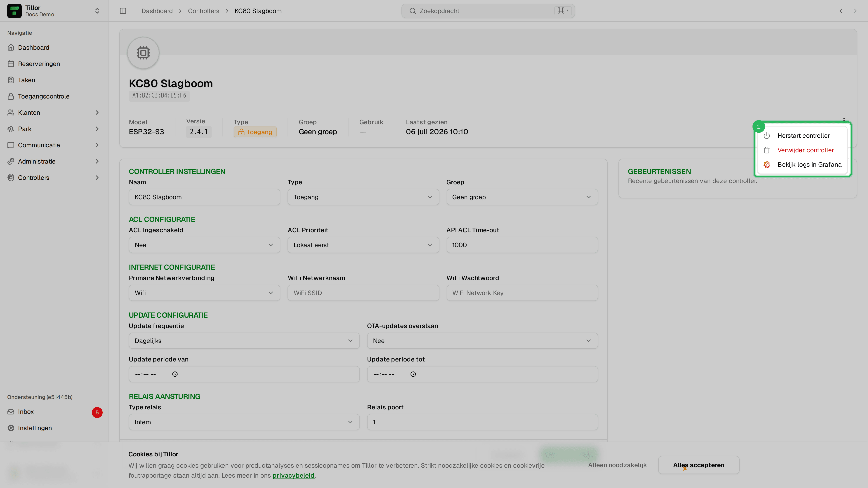The image size is (868, 488).
Task: Open the Groep dropdown Geen groep
Action: point(522,197)
